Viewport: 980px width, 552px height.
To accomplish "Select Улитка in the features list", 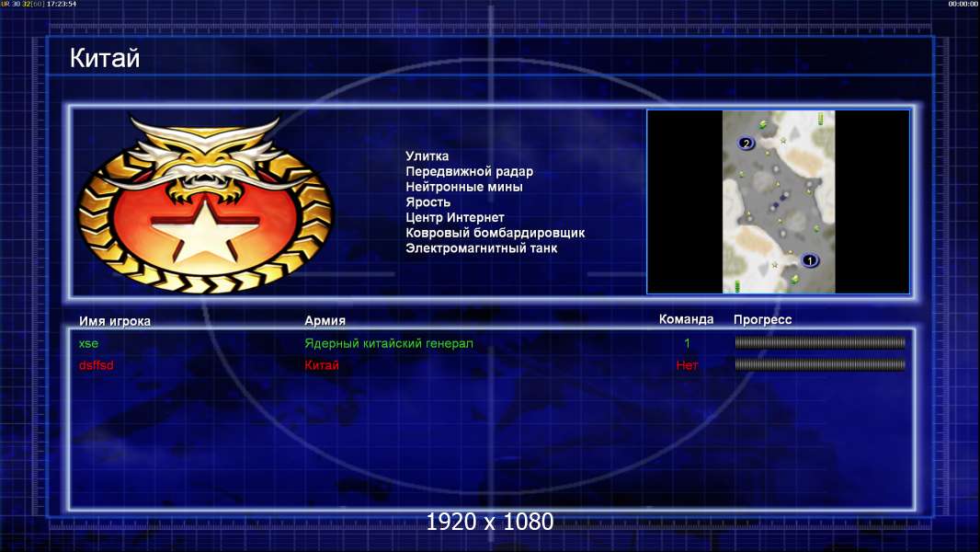I will tap(427, 156).
